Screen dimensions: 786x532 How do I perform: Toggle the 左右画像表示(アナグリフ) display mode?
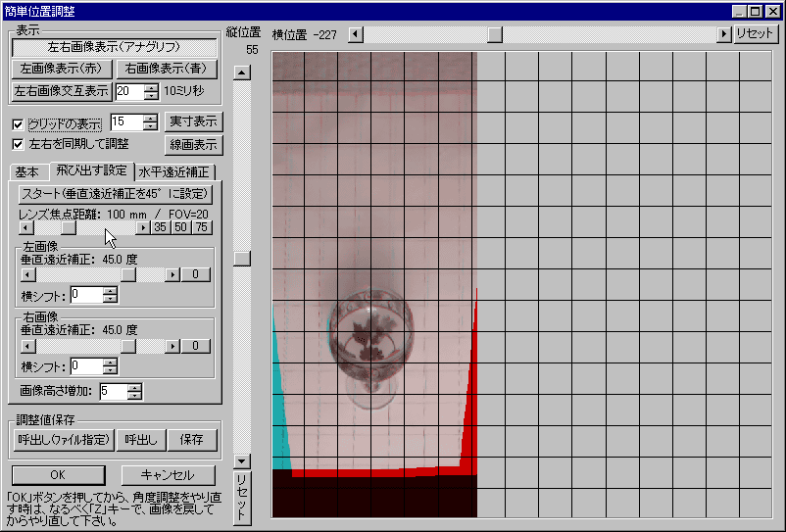[117, 46]
